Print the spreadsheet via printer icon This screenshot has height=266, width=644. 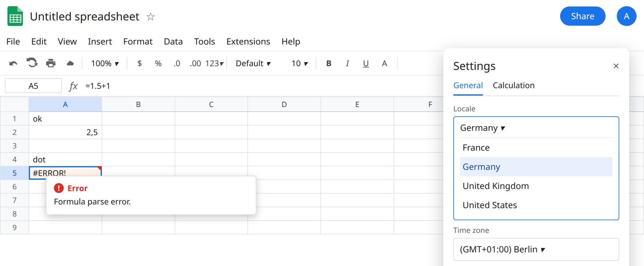(x=51, y=63)
